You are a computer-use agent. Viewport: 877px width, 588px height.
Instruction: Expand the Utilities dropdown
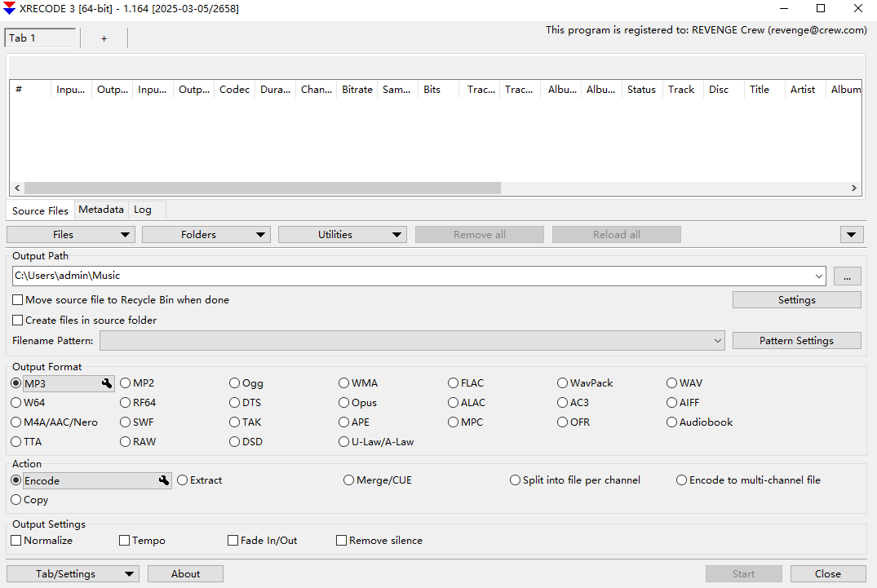[342, 235]
